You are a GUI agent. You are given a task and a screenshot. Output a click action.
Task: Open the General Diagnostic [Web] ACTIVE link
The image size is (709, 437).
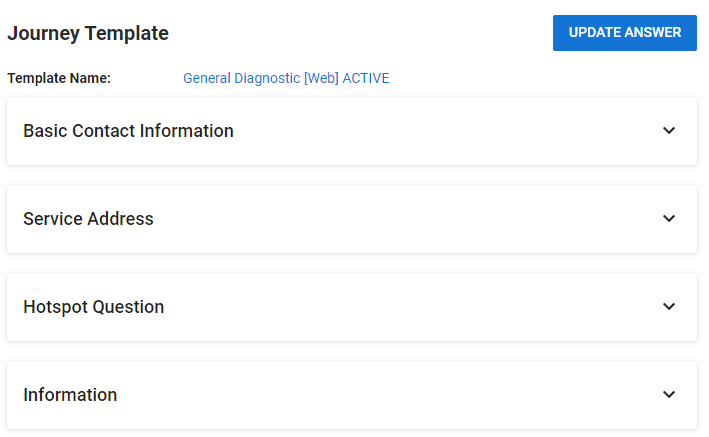286,78
